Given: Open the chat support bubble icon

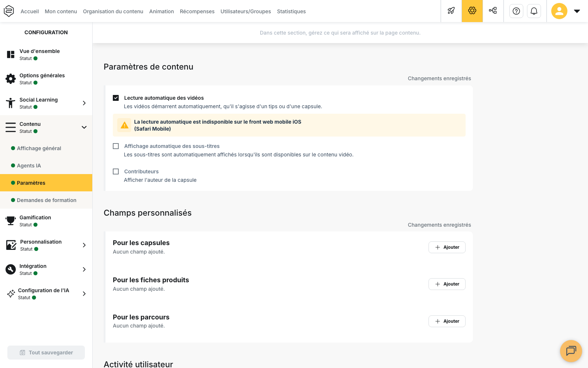Looking at the screenshot, I should coord(571,351).
